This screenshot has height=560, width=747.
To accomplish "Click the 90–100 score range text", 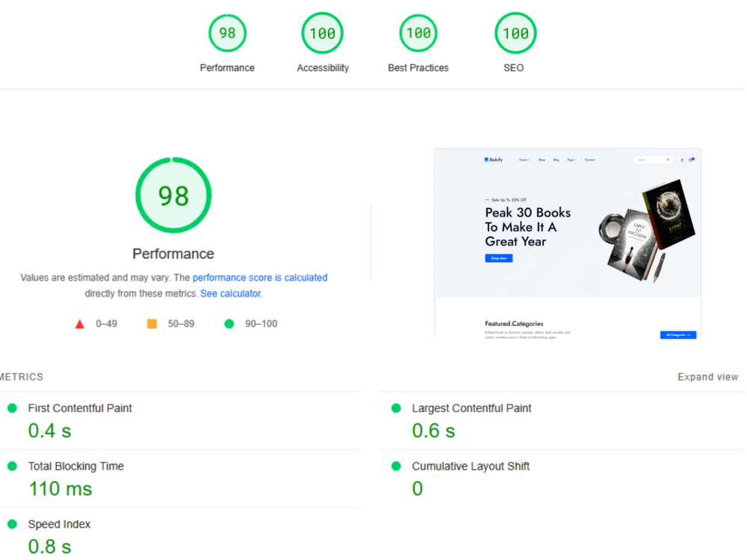I will [x=261, y=324].
